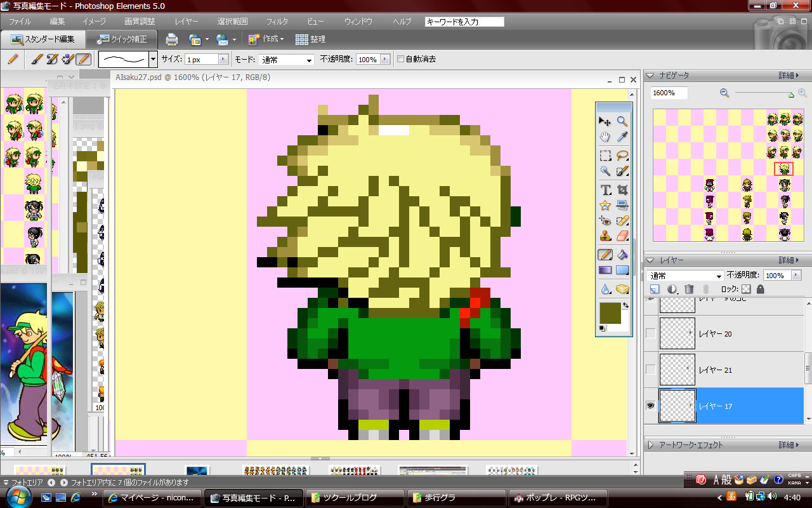812x508 pixels.
Task: Choose the Brush tool in options bar
Action: pyautogui.click(x=37, y=59)
